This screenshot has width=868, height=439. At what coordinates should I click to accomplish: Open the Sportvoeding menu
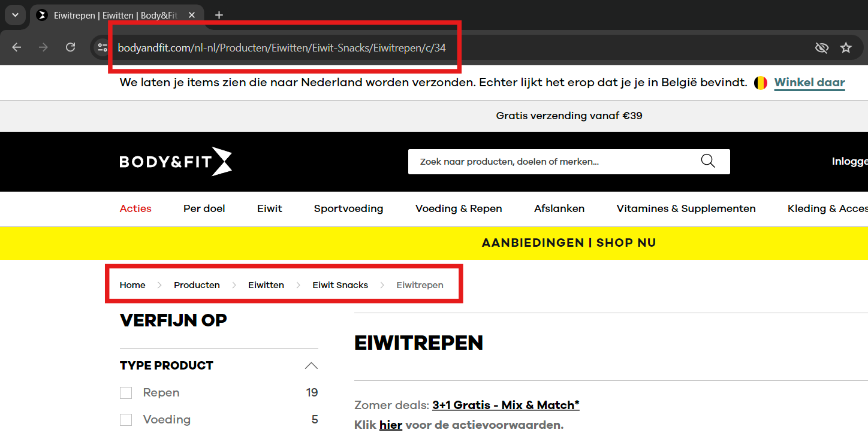coord(349,208)
